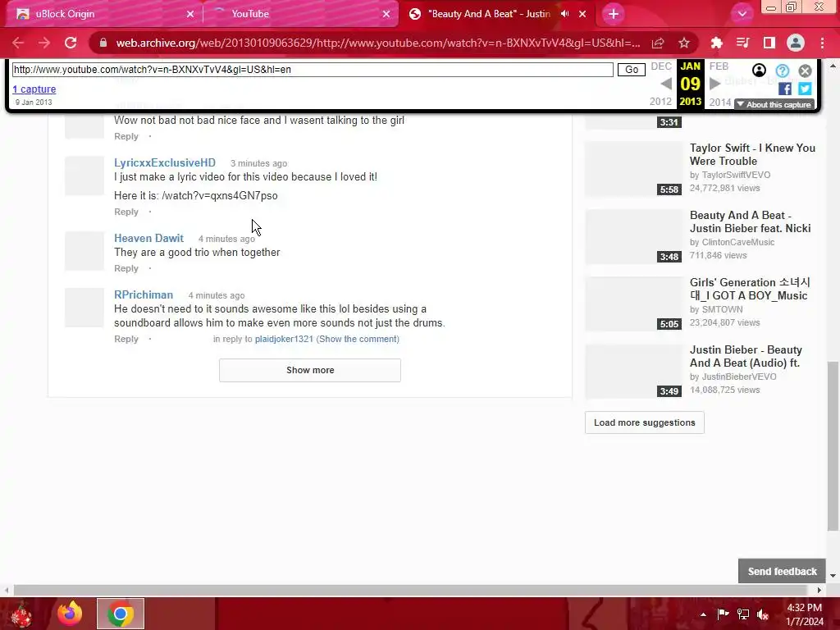Toggle Chrome side panel icon

[769, 43]
